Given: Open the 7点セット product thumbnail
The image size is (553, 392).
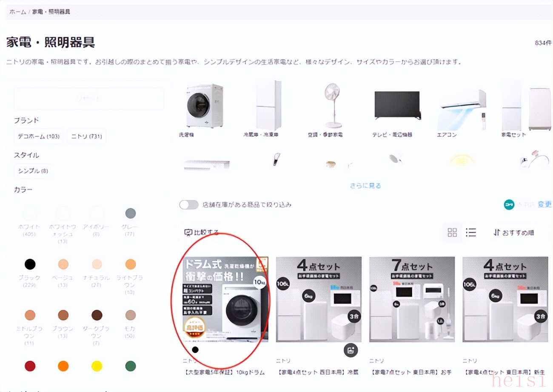Looking at the screenshot, I should (412, 299).
